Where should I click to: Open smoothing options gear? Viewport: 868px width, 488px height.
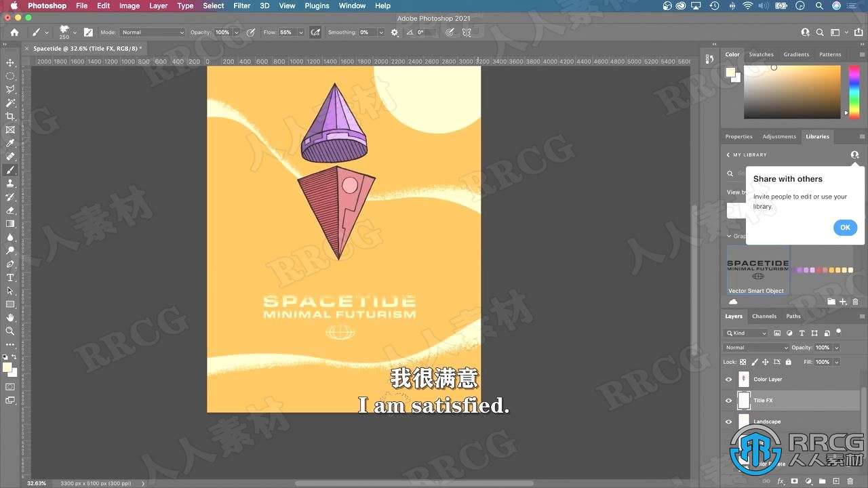pos(395,32)
